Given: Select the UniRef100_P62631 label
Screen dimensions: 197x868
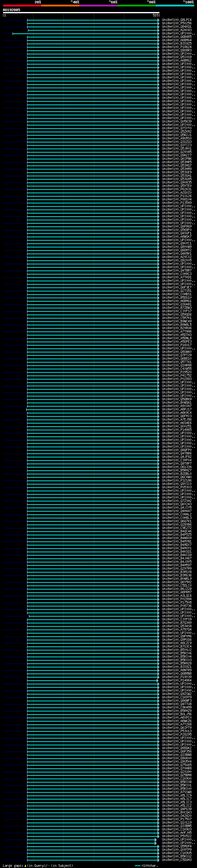Looking at the screenshot, I should 177,189.
